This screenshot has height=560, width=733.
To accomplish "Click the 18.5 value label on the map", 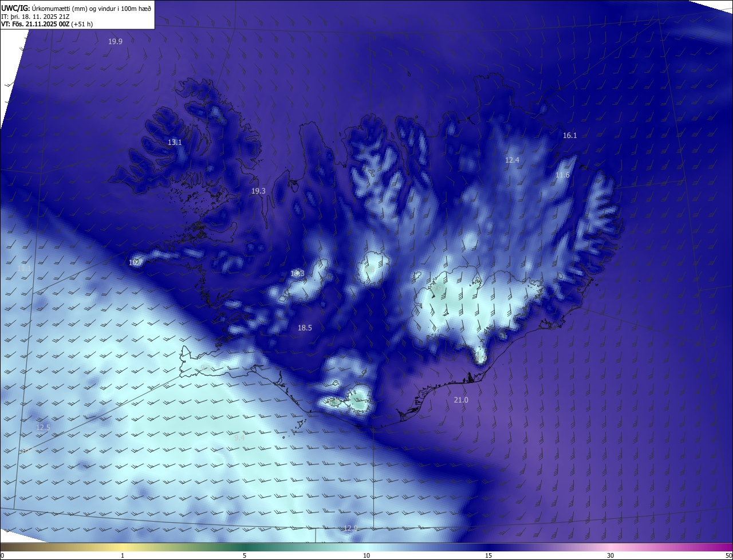I will click(x=305, y=328).
